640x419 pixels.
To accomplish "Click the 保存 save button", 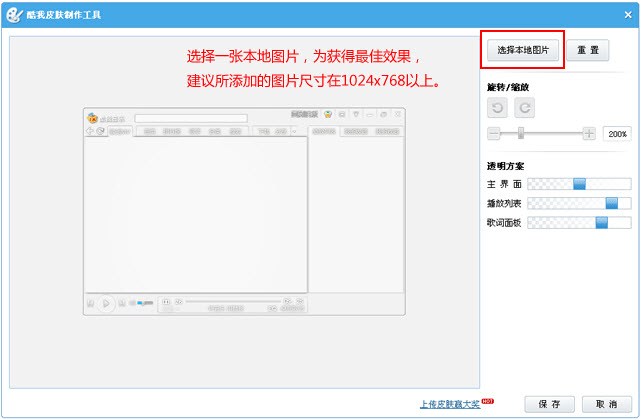I will coord(549,404).
